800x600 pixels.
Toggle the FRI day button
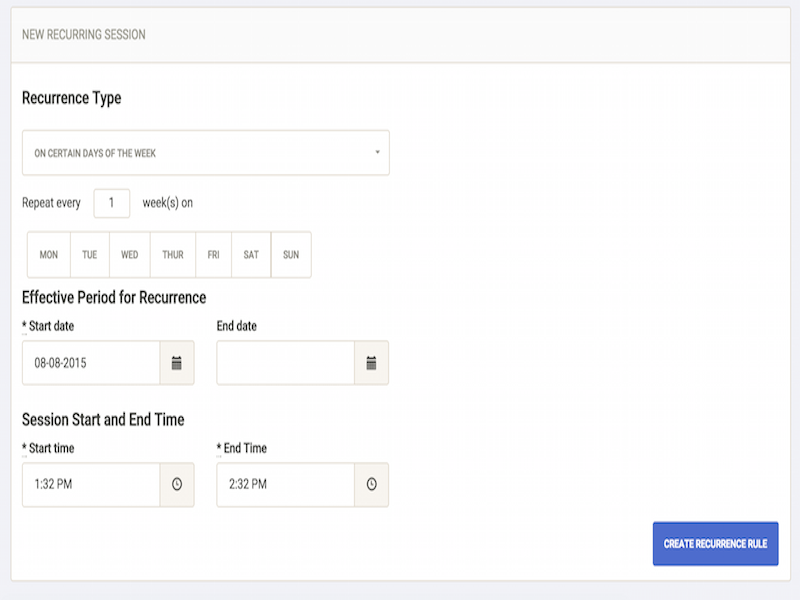[x=213, y=255]
